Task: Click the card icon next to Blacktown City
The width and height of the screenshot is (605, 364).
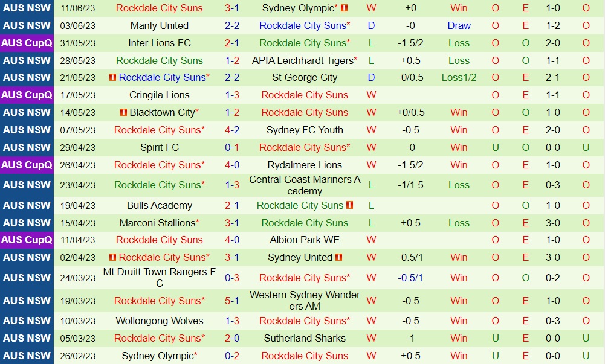Action: [x=123, y=112]
